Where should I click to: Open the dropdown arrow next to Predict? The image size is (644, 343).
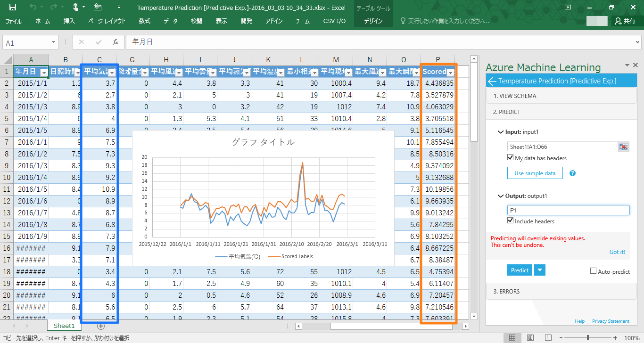(x=540, y=270)
